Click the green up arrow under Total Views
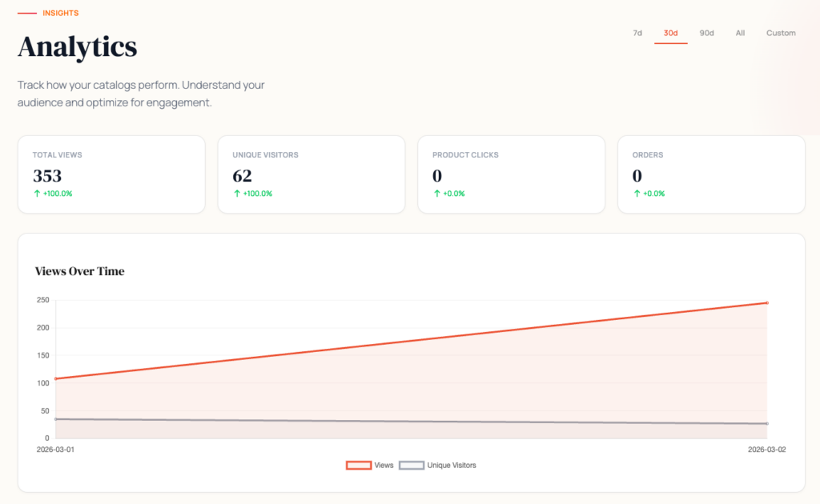Screen dimensions: 820x504 (x=36, y=194)
